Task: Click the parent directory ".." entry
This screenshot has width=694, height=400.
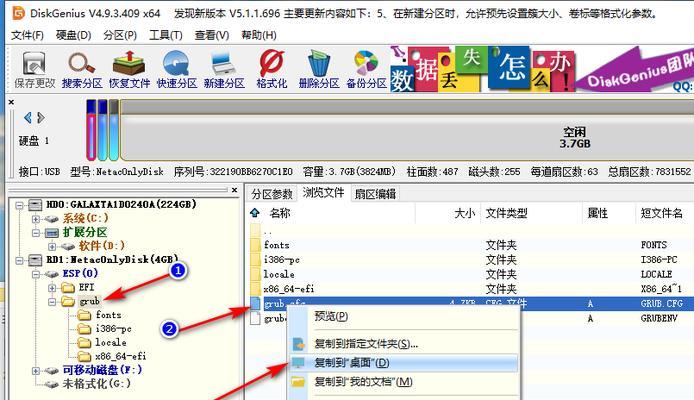Action: [267, 231]
